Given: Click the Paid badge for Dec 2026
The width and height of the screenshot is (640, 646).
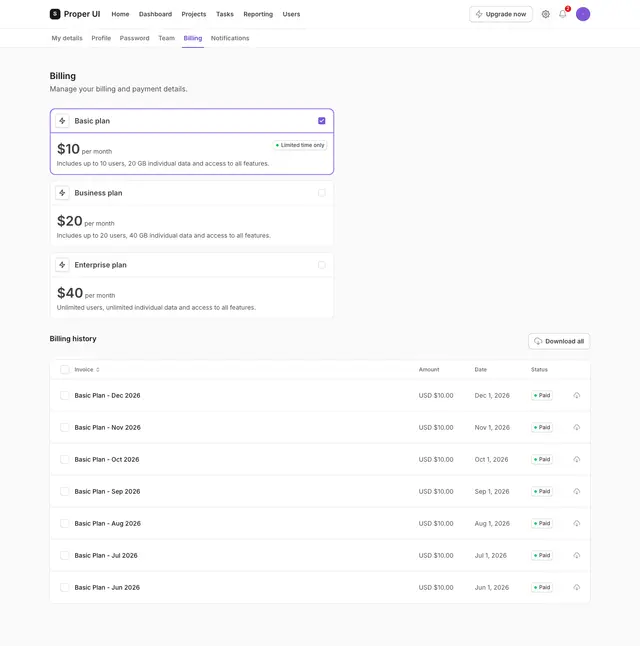Looking at the screenshot, I should [542, 396].
